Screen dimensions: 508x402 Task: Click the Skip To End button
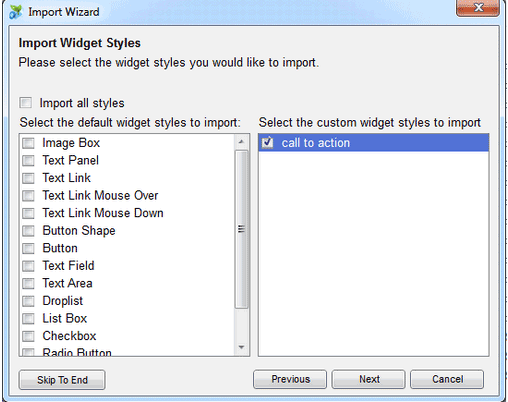pyautogui.click(x=62, y=380)
